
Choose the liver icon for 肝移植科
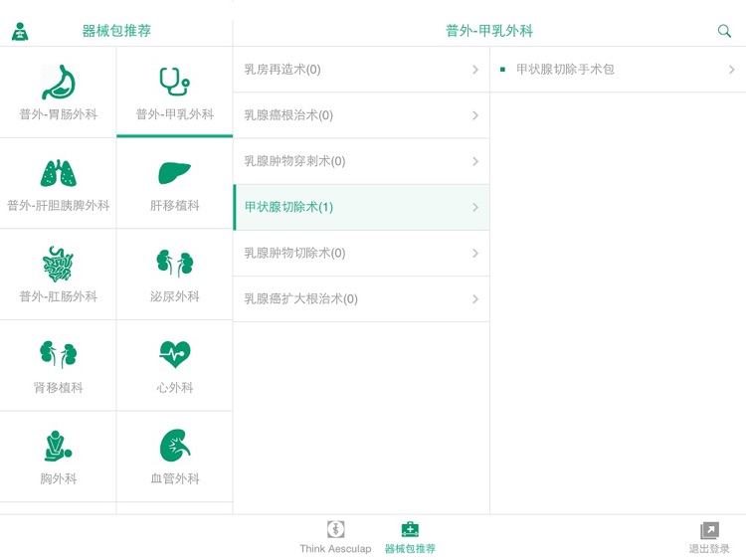175,173
